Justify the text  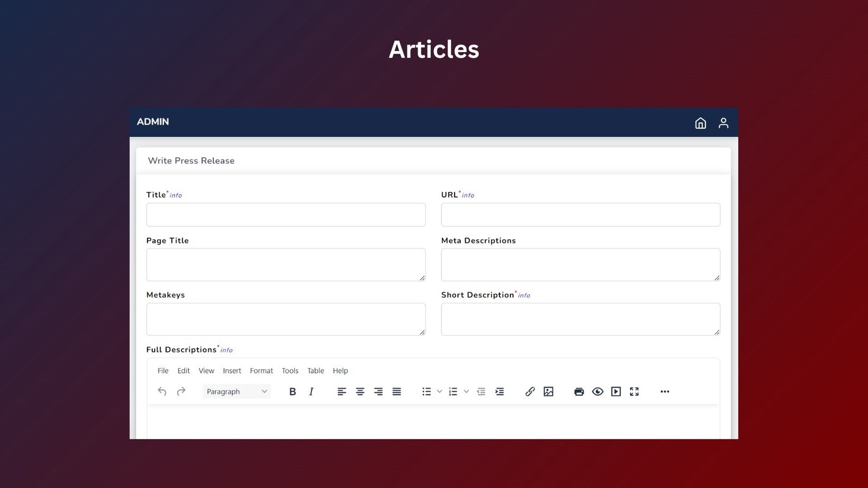tap(397, 391)
